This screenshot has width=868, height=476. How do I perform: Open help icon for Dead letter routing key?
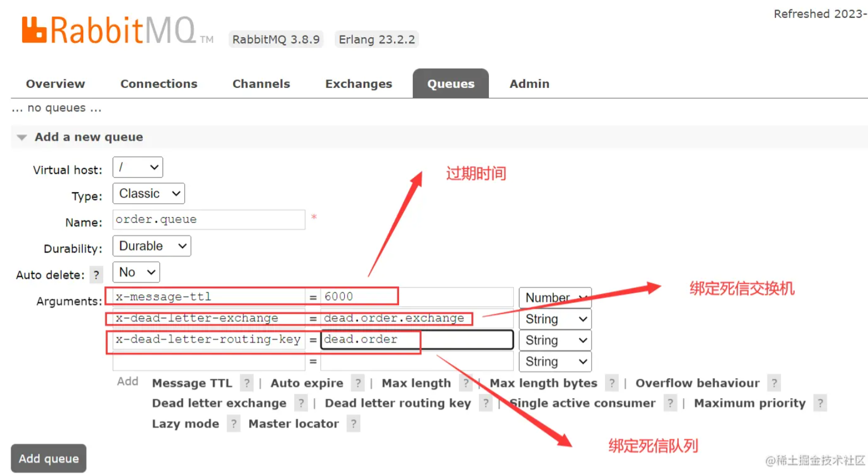pyautogui.click(x=486, y=403)
